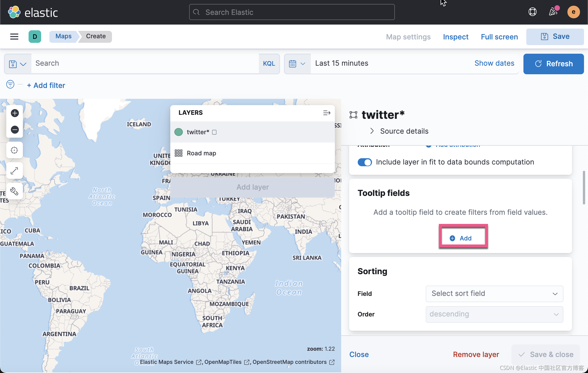Switch query language via KQL button
Screen dimensions: 588x373
coord(269,64)
